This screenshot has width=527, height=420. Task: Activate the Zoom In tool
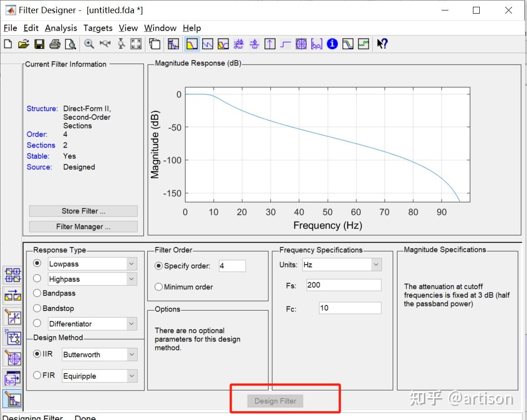click(89, 44)
